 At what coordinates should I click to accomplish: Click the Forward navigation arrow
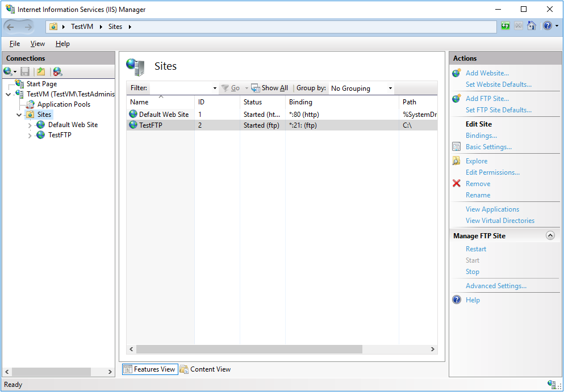click(x=28, y=27)
